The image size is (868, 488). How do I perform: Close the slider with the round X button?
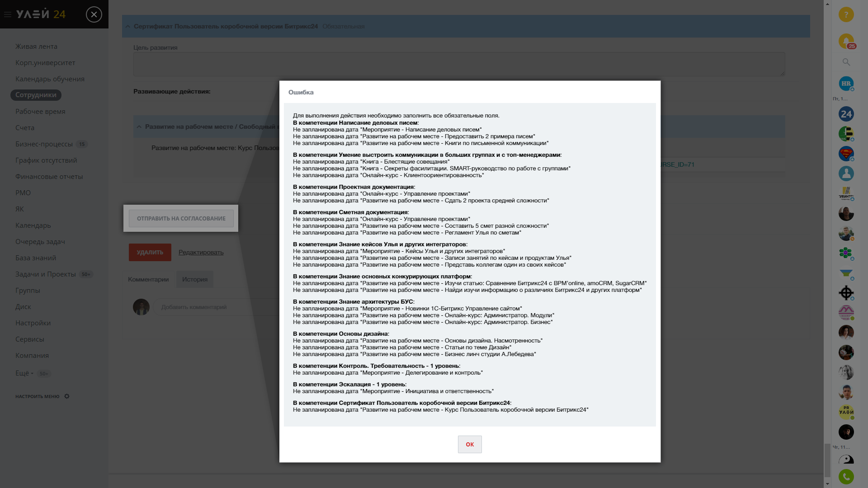[94, 14]
